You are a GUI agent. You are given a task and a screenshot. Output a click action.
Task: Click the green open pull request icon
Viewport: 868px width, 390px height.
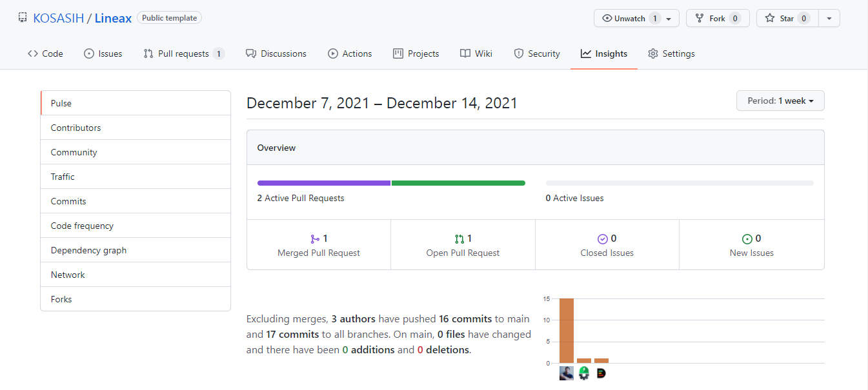point(459,239)
